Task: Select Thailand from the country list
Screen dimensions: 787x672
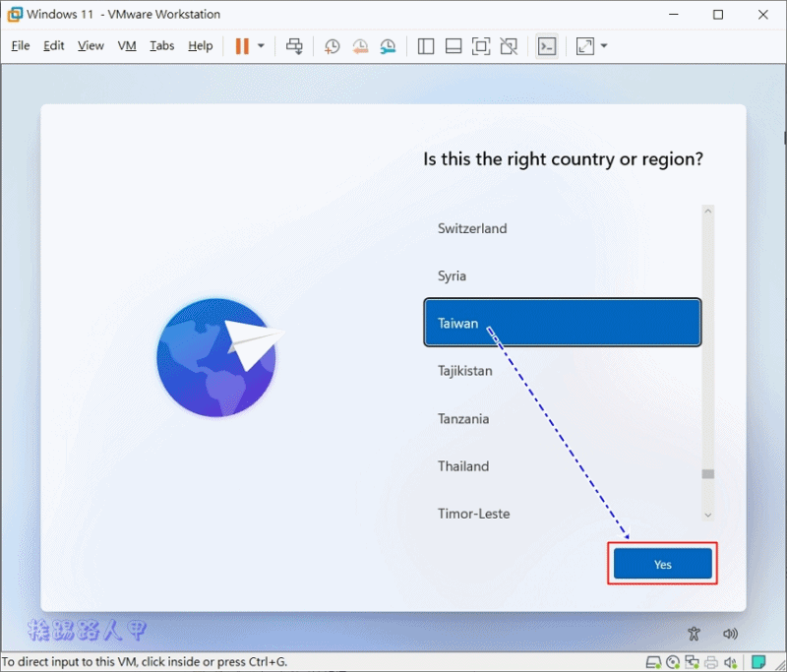Action: pyautogui.click(x=463, y=466)
